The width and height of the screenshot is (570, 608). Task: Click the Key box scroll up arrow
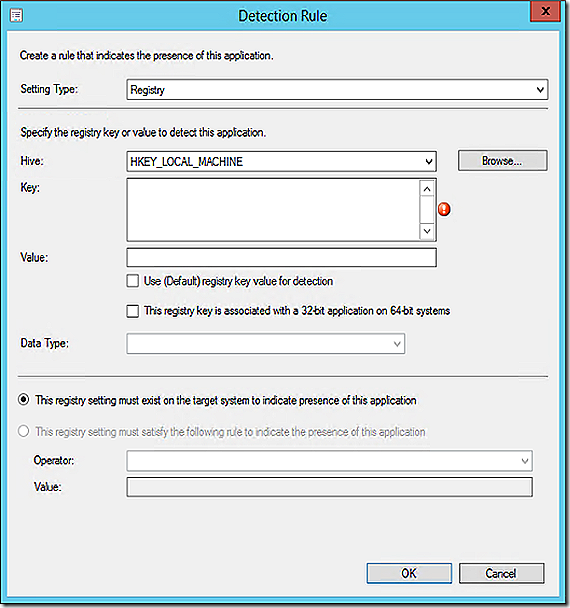tap(427, 189)
